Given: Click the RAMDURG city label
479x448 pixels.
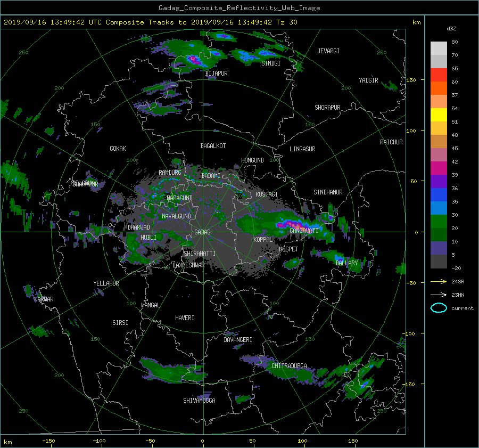Looking at the screenshot, I should click(170, 173).
